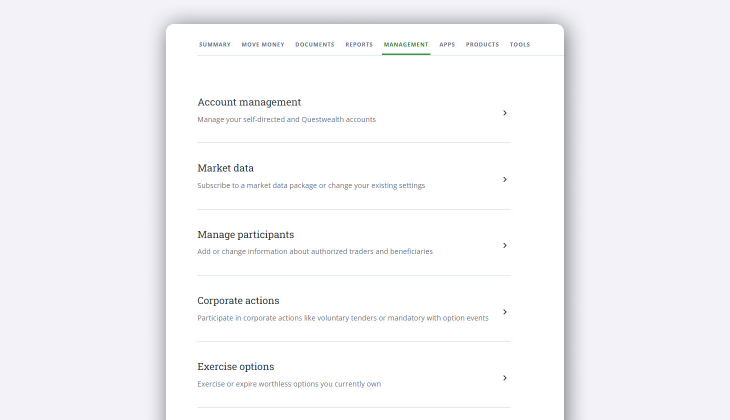Open the Tools tab
This screenshot has height=420, width=730.
tap(520, 45)
